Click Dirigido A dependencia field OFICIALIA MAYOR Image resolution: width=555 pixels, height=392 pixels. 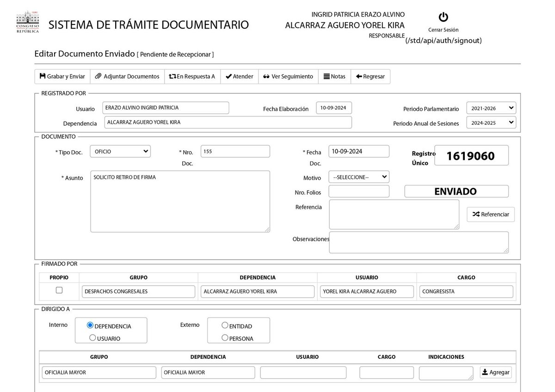(x=208, y=373)
